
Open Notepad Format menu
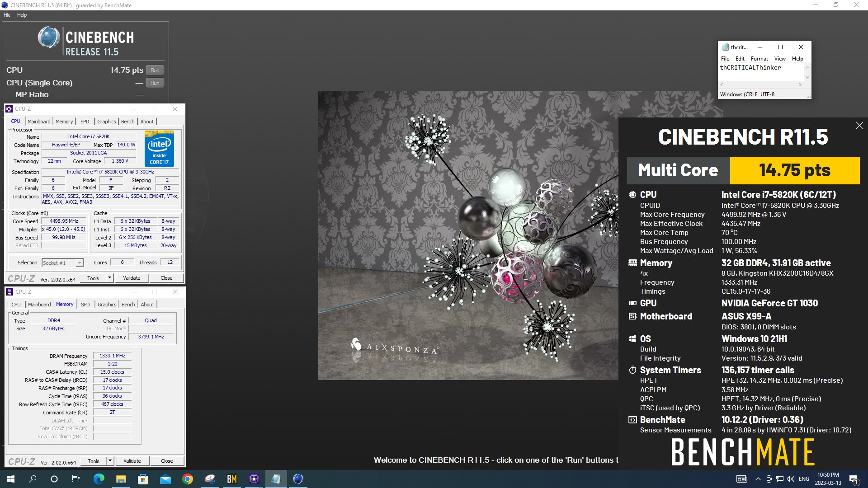(759, 59)
